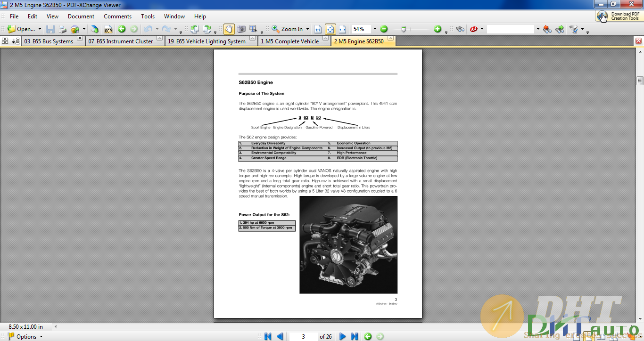
Task: Toggle the tab list arrow icon
Action: pos(15,41)
